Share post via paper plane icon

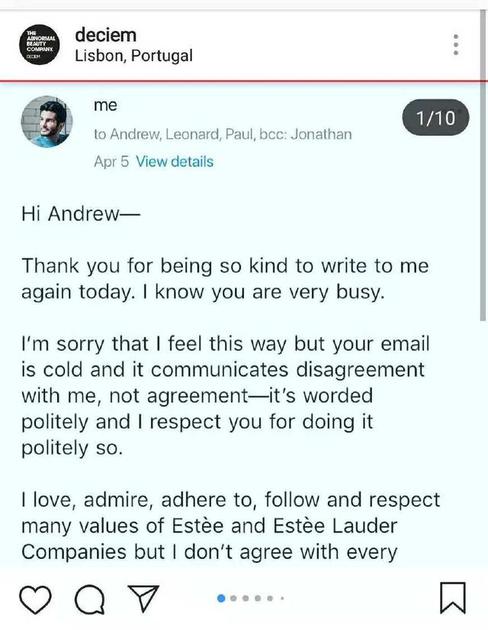coord(143,598)
